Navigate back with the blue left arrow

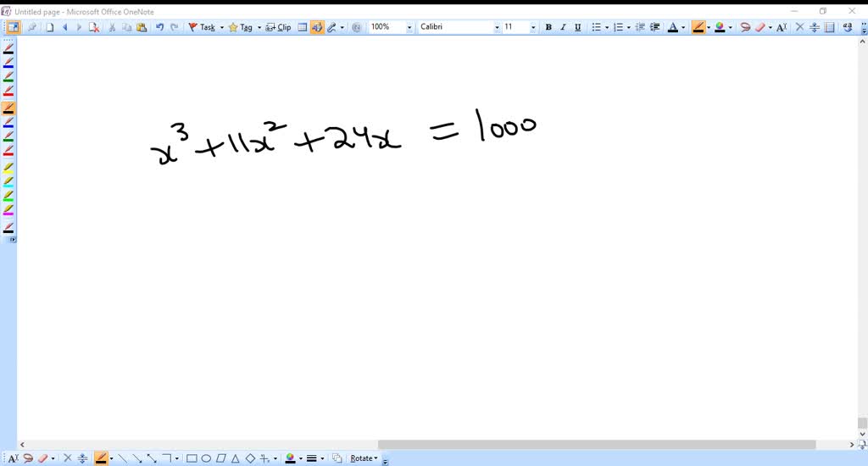(x=64, y=27)
